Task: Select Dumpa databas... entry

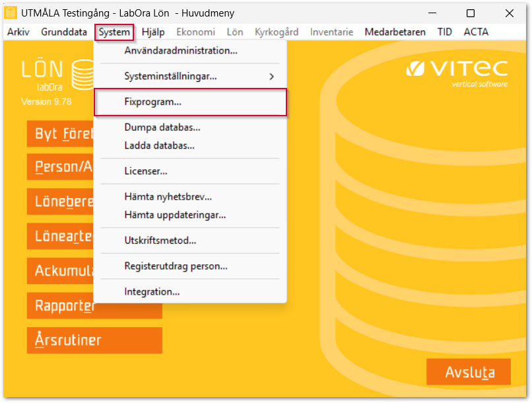Action: pos(190,128)
